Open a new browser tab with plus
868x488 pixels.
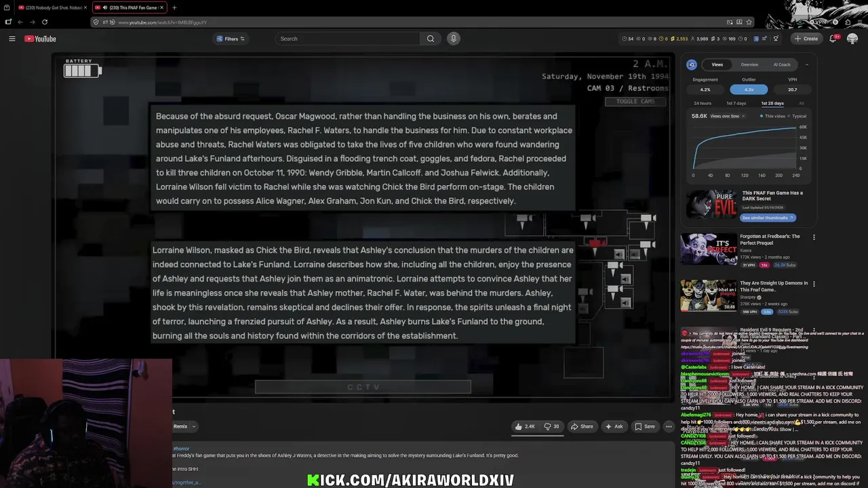click(174, 7)
